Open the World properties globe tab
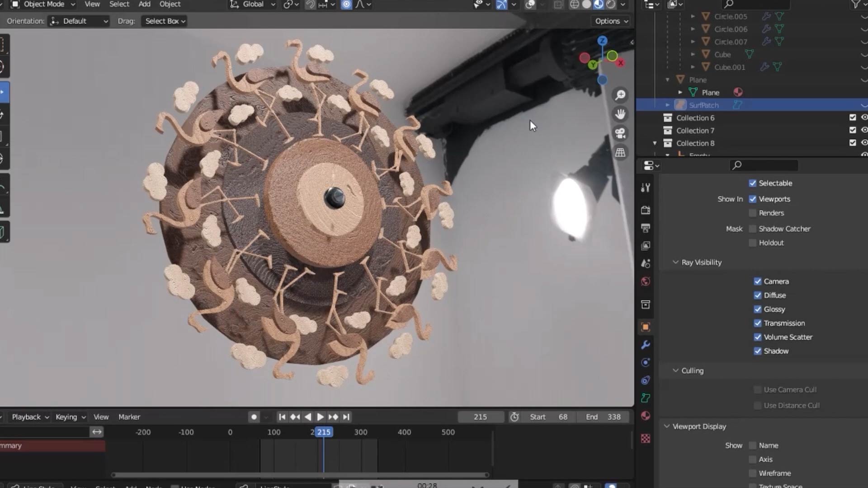 (646, 282)
